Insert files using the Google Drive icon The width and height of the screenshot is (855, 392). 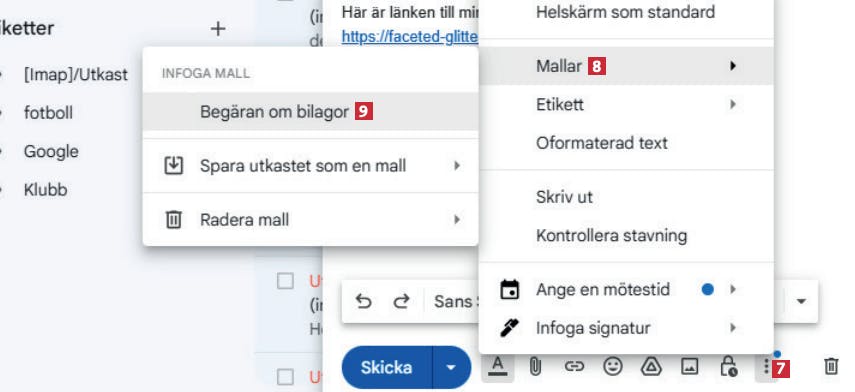(651, 367)
